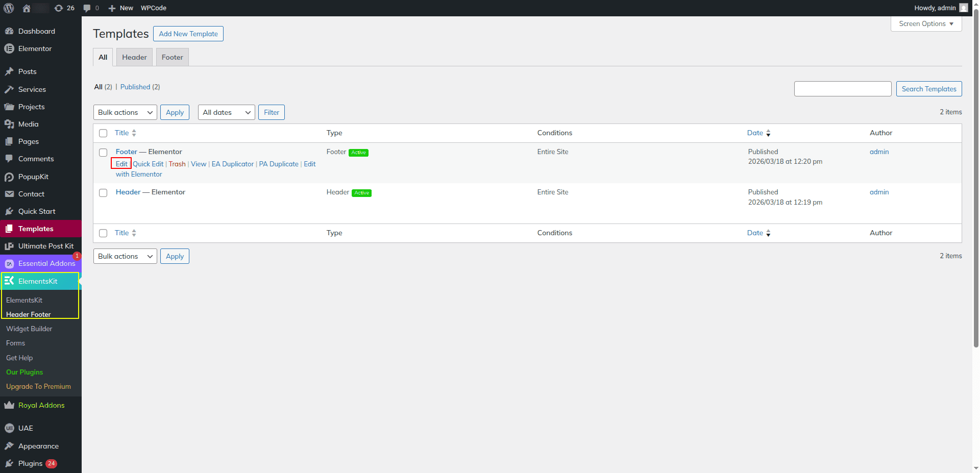Image resolution: width=980 pixels, height=473 pixels.
Task: Open the top Bulk actions dropdown
Action: (x=125, y=112)
